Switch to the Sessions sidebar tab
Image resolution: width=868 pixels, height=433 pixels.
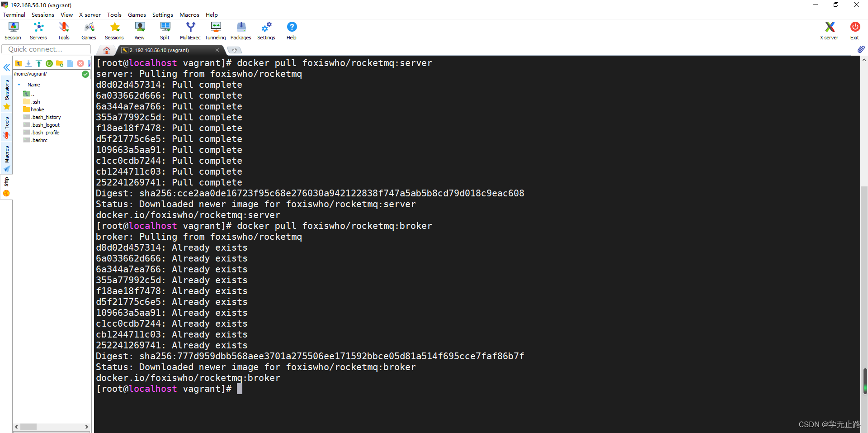pyautogui.click(x=7, y=95)
